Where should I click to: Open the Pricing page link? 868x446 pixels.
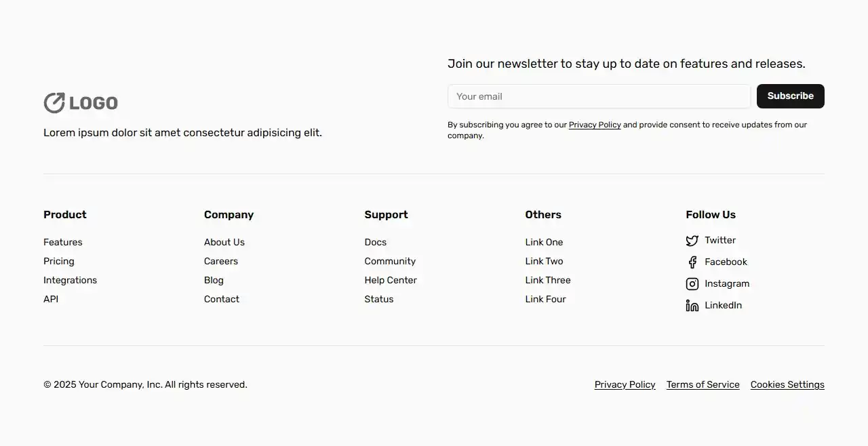point(58,260)
